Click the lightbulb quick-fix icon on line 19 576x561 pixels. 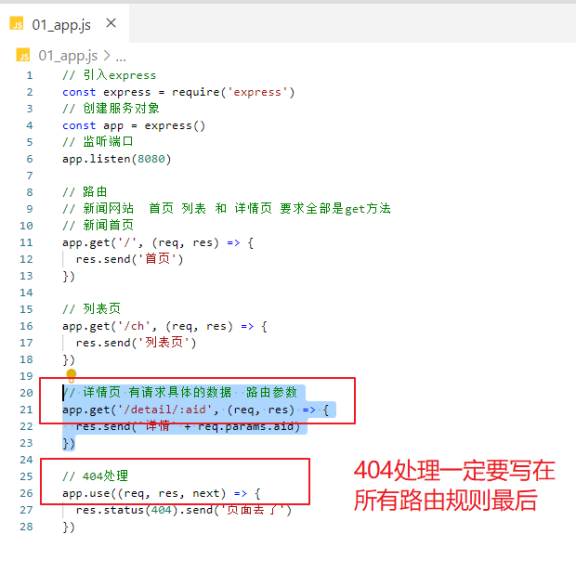(x=71, y=375)
